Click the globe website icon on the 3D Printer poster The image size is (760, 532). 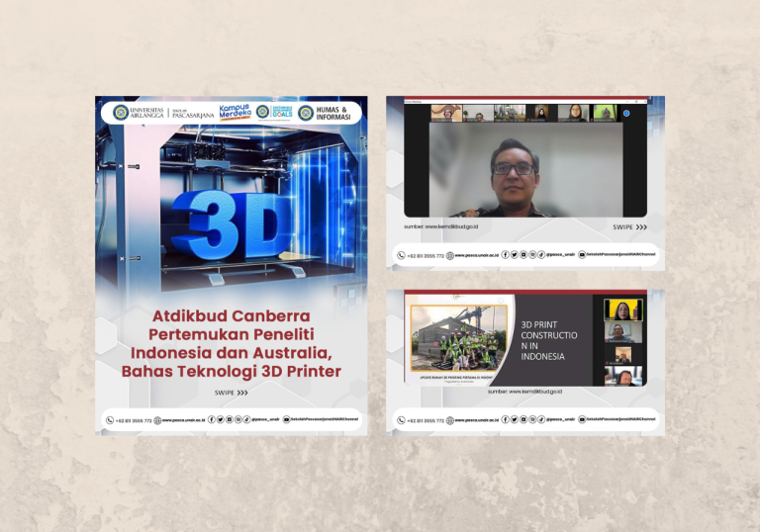pyautogui.click(x=157, y=420)
